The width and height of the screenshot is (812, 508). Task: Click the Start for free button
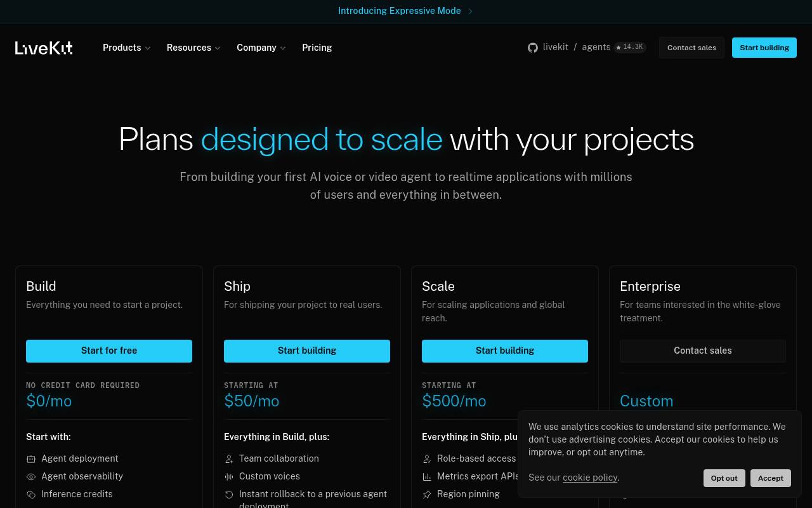(109, 351)
